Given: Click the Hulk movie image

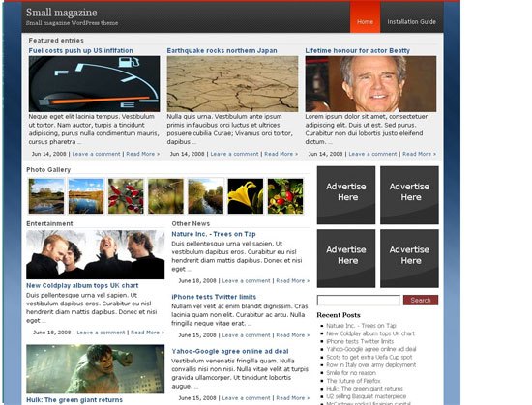Looking at the screenshot, I should tap(96, 369).
